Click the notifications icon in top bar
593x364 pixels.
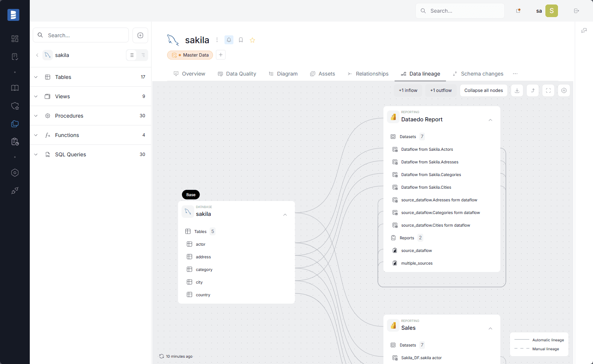click(x=518, y=11)
